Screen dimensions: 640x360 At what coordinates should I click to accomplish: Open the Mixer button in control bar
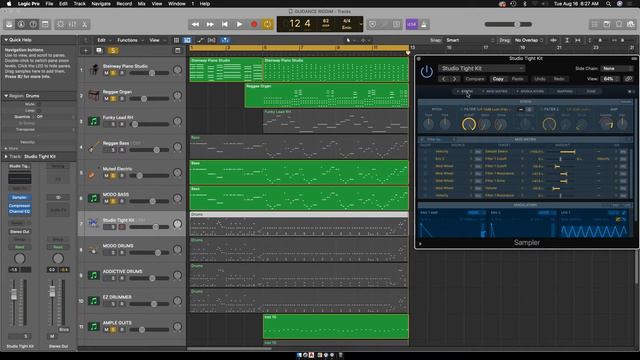point(72,24)
